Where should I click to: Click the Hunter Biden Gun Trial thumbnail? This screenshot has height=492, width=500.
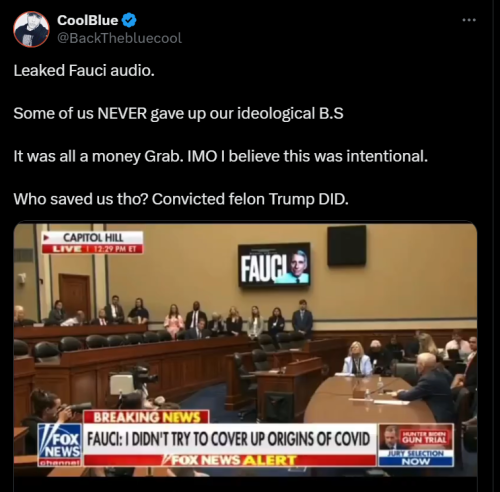click(x=416, y=437)
